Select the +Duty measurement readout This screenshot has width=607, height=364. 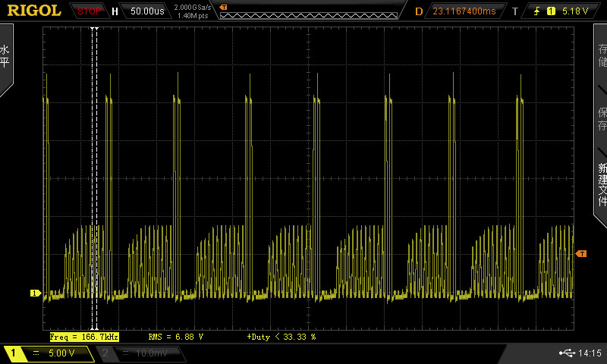coord(281,336)
